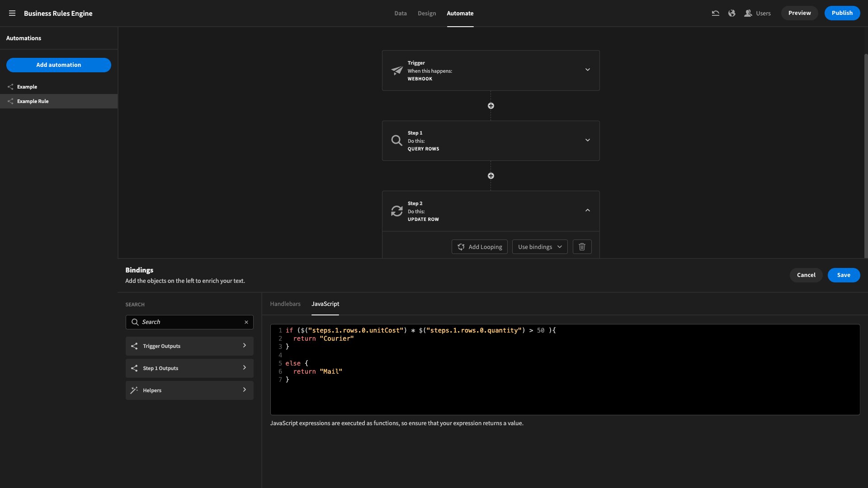Image resolution: width=868 pixels, height=488 pixels.
Task: Clear the bindings search with X
Action: (246, 322)
